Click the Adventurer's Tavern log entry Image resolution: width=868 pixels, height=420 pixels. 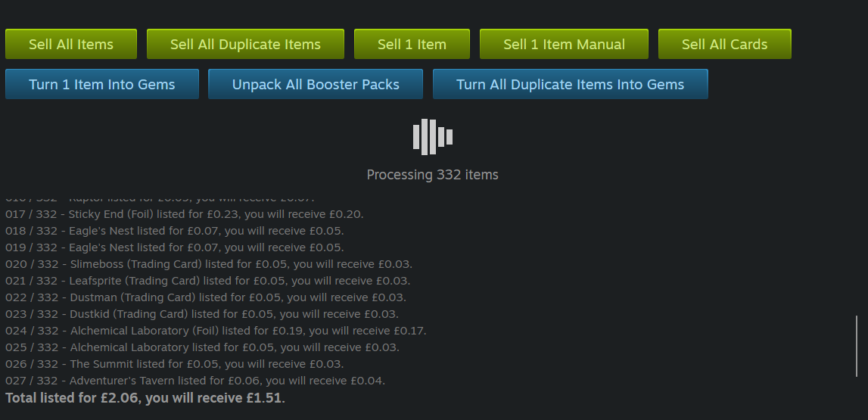pos(194,381)
